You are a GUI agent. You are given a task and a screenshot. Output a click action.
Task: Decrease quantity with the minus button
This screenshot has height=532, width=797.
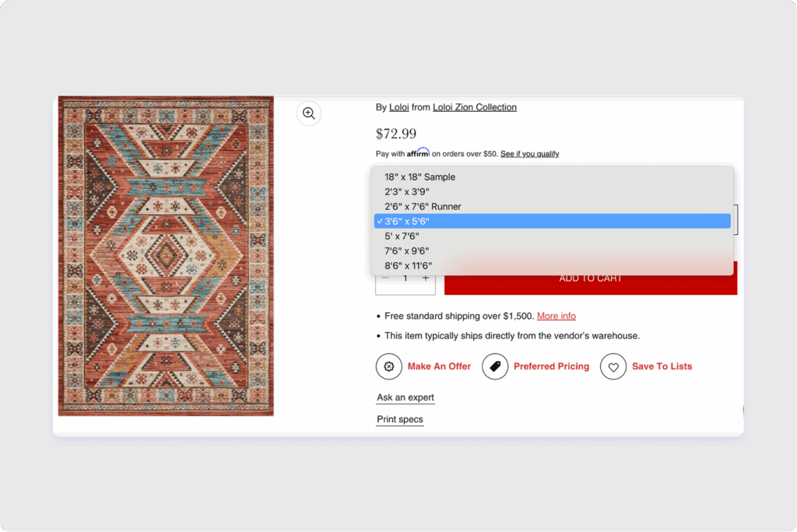tap(385, 278)
